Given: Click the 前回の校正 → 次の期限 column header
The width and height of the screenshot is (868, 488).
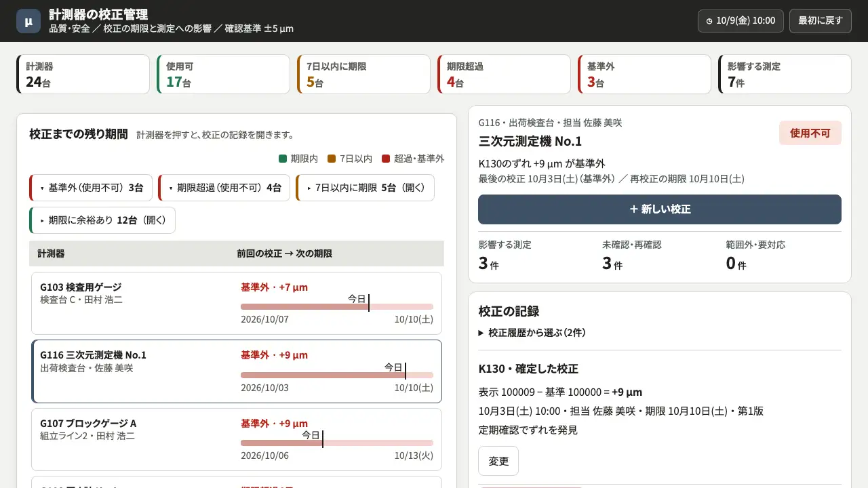Looking at the screenshot, I should click(x=284, y=253).
